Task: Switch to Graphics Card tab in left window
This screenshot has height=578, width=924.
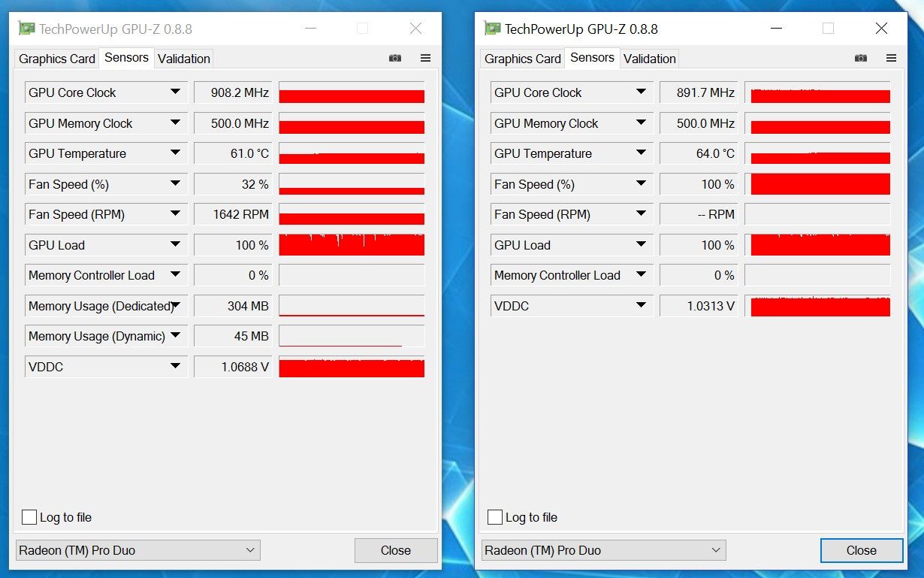Action: (57, 59)
